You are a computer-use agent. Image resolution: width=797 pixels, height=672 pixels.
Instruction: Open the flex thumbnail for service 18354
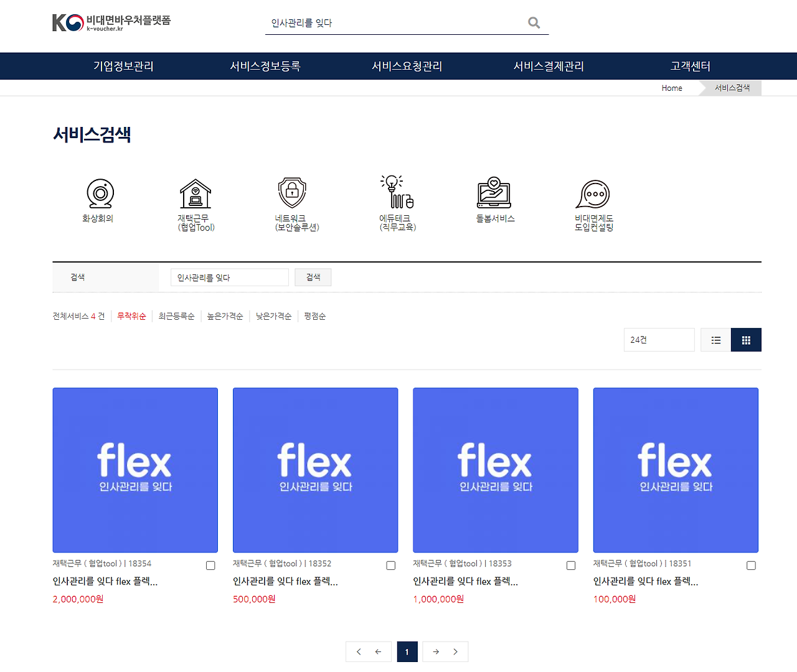click(135, 470)
